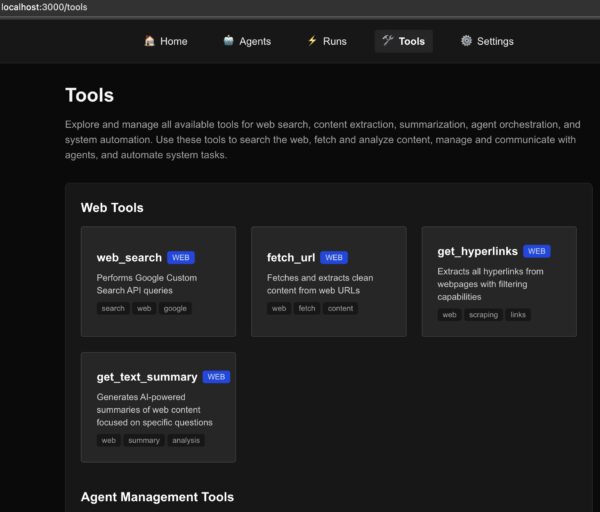Click the google tag on web_search
Viewport: 600px width, 512px height.
pyautogui.click(x=175, y=308)
